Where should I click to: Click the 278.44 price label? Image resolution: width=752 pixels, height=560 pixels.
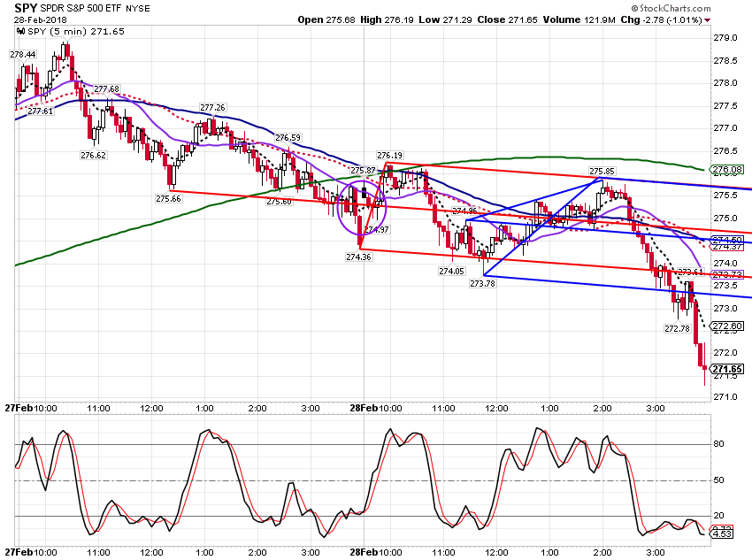point(22,55)
